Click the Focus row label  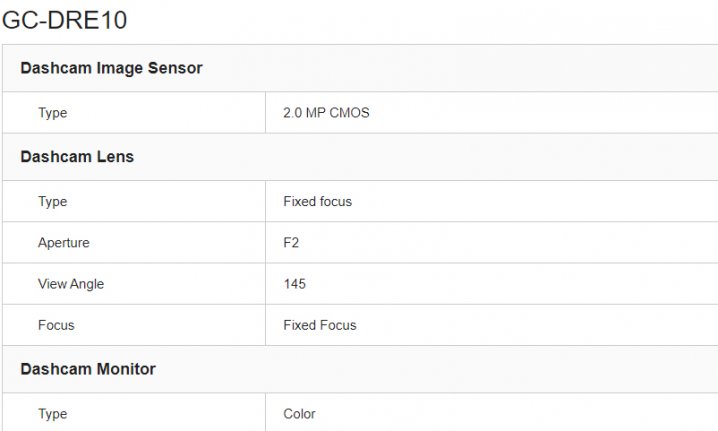56,325
